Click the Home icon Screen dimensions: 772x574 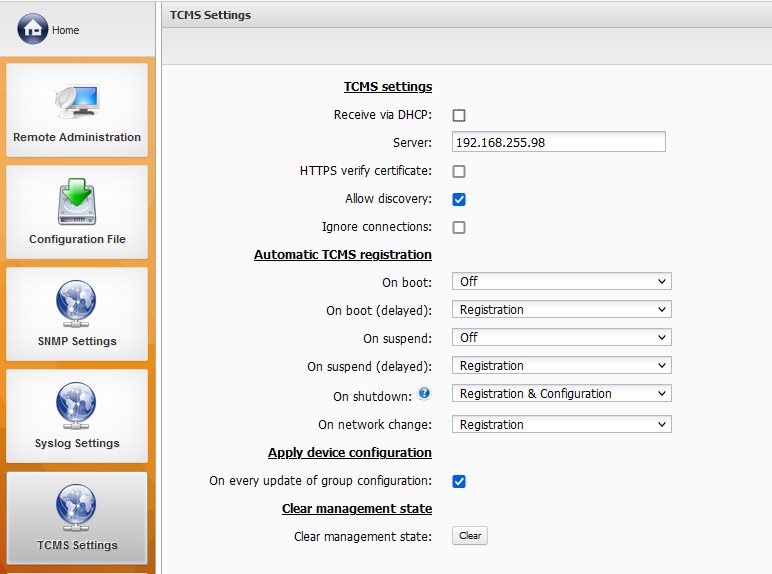pyautogui.click(x=32, y=29)
